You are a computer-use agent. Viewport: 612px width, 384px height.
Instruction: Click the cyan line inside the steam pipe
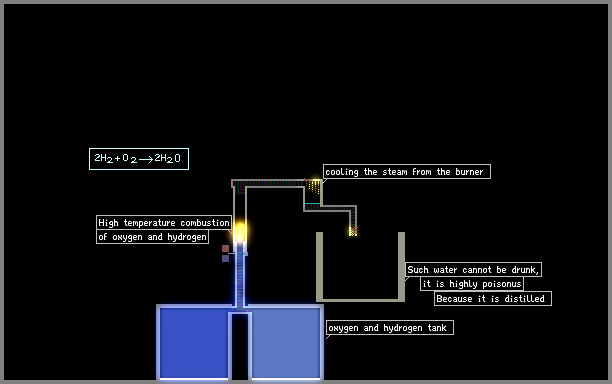(x=312, y=203)
